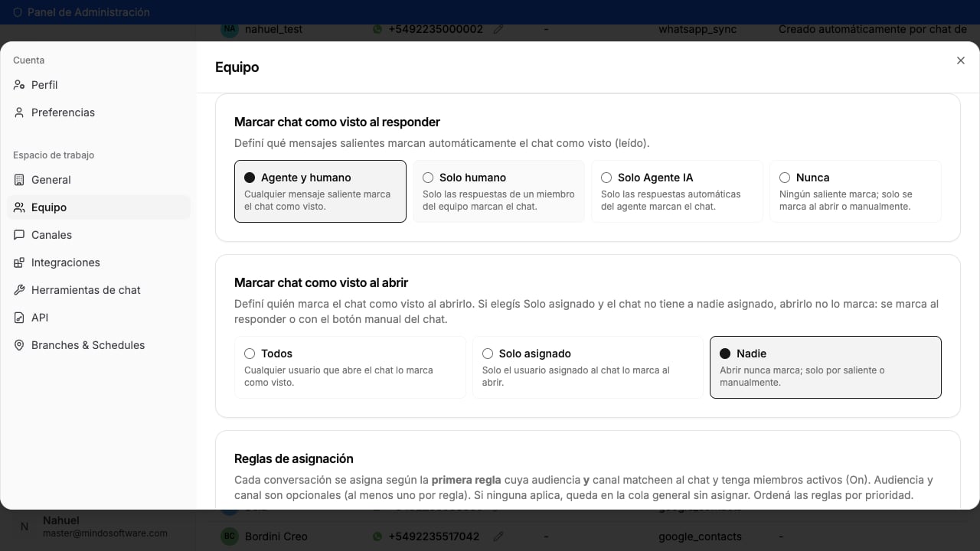Click 'Creado automáticamente por chat de' note
Screen dimensions: 980x551
click(x=873, y=29)
